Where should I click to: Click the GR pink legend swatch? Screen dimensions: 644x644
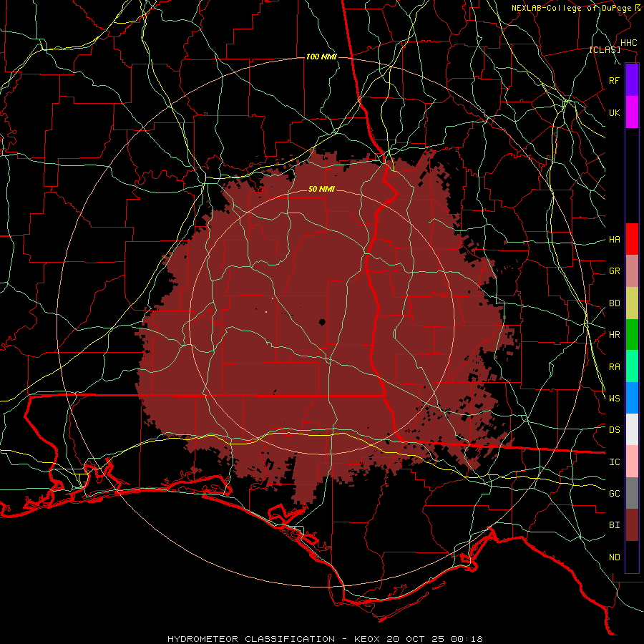pos(632,271)
